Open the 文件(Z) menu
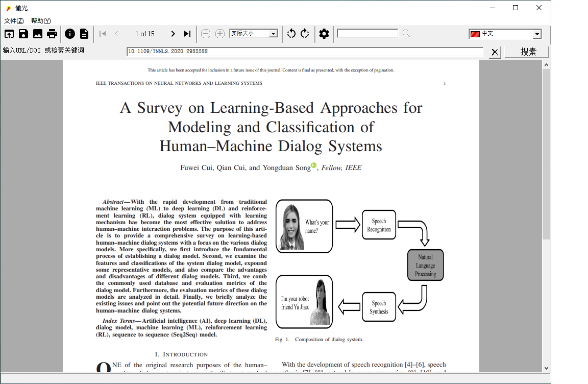Image resolution: width=588 pixels, height=384 pixels. coord(14,20)
